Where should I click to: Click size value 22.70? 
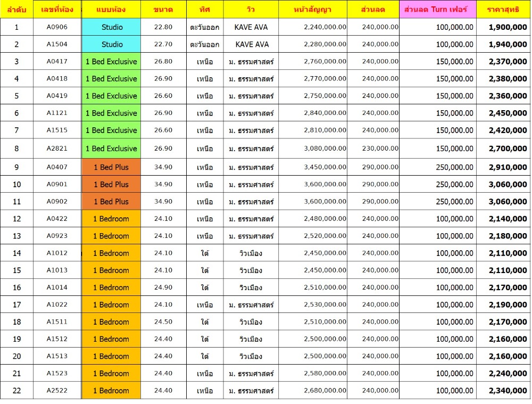click(163, 44)
